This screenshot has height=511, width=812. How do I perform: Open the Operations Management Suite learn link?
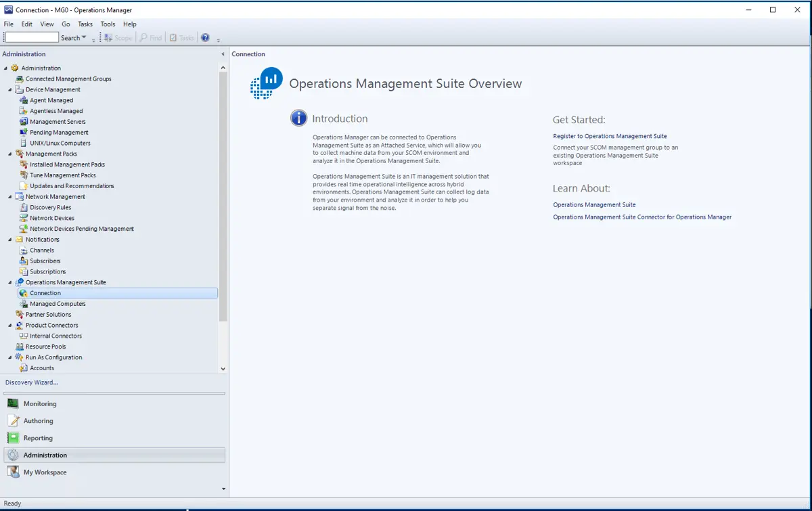[594, 204]
